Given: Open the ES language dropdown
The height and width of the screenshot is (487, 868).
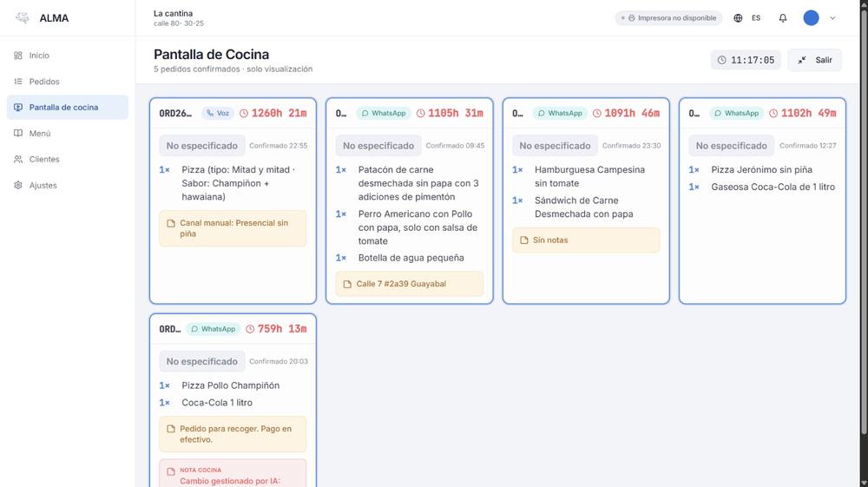Looking at the screenshot, I should pyautogui.click(x=756, y=18).
